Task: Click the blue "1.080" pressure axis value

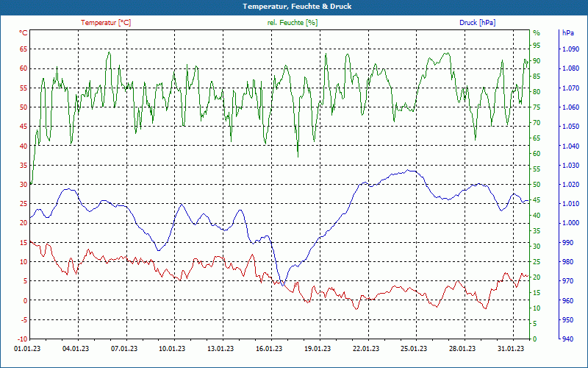Action: (571, 68)
